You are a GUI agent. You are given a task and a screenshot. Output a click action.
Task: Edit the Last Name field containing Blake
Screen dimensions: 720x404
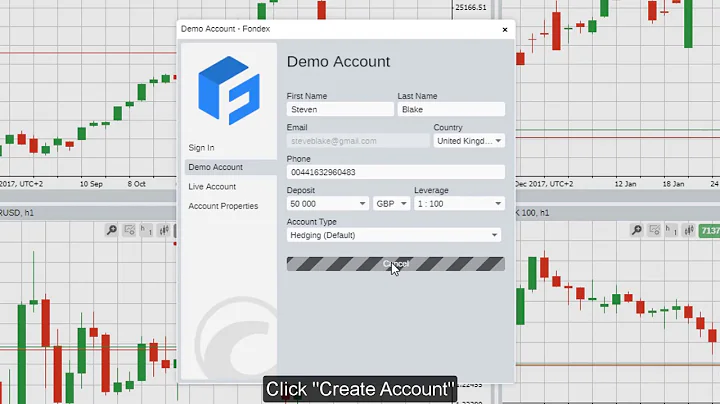click(451, 109)
